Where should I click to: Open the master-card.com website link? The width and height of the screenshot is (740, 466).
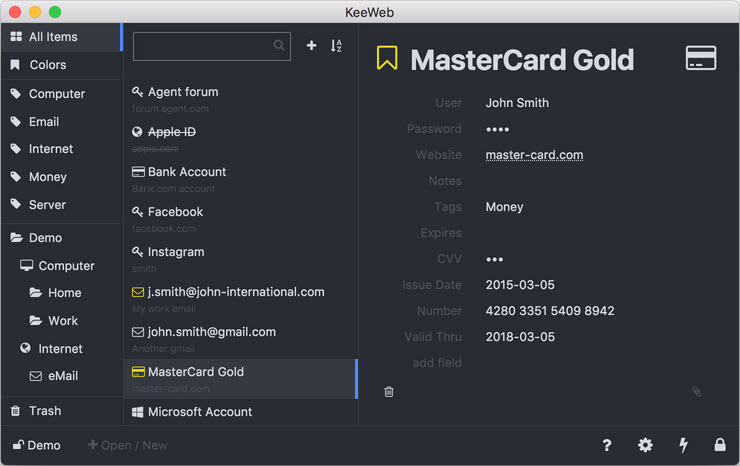pyautogui.click(x=534, y=155)
